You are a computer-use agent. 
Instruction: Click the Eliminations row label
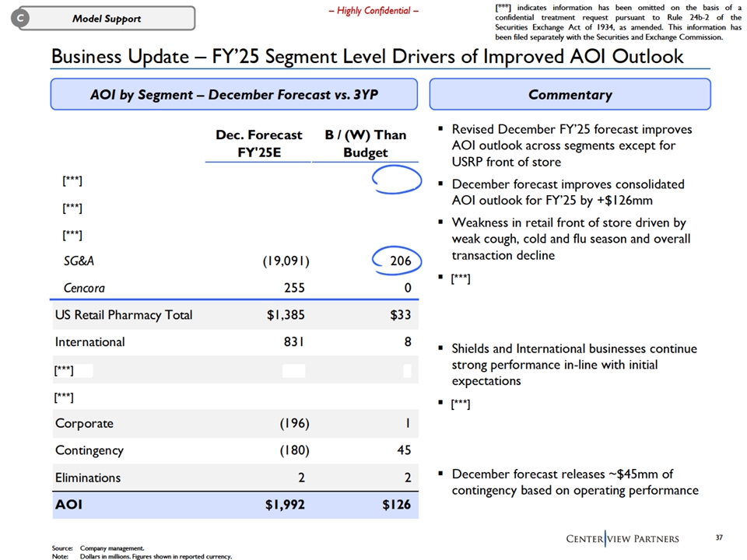click(x=88, y=478)
